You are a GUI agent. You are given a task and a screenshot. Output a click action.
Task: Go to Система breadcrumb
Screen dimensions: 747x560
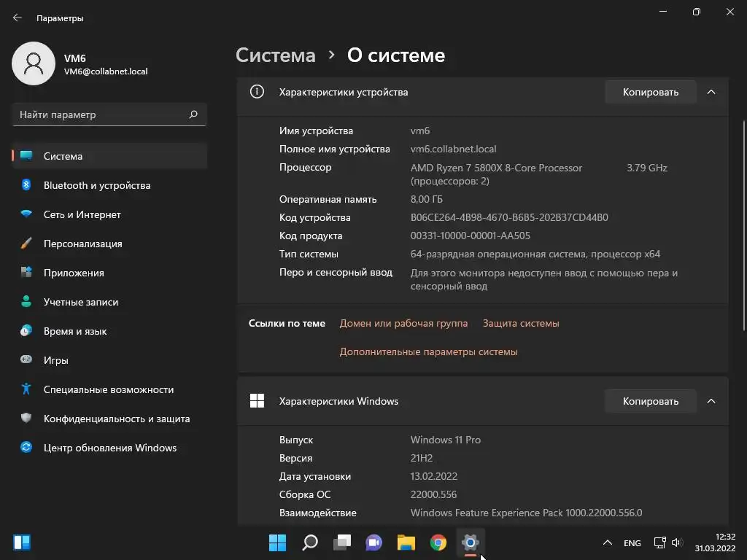(275, 55)
